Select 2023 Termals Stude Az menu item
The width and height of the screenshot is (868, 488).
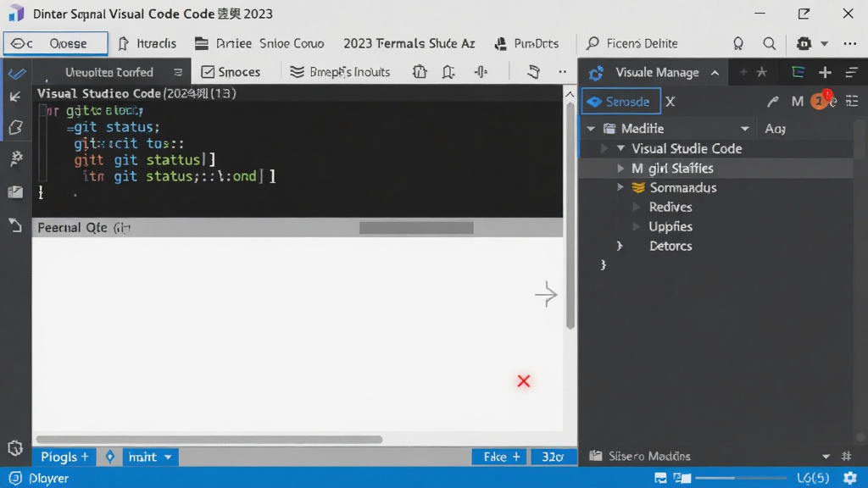(x=409, y=43)
